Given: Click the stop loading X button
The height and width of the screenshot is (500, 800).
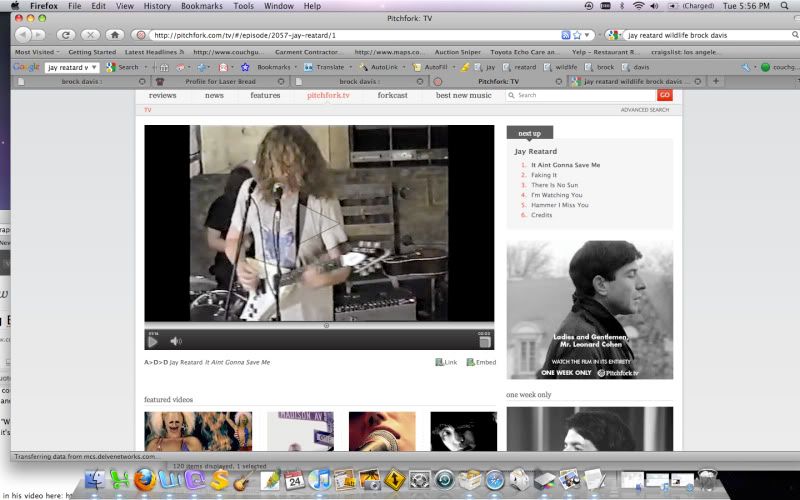Looking at the screenshot, I should 90,35.
